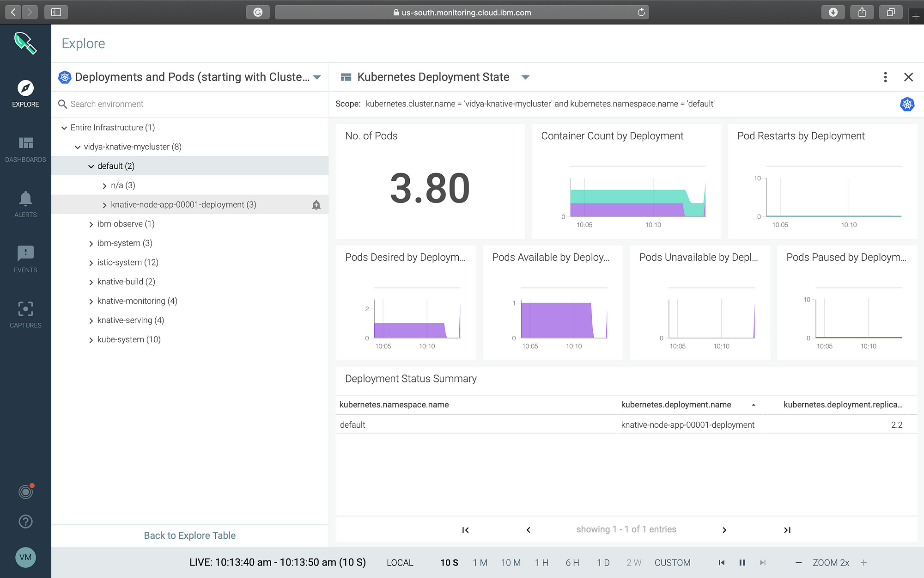Open Deployments and Pods grouping dropdown
924x578 pixels.
(317, 77)
